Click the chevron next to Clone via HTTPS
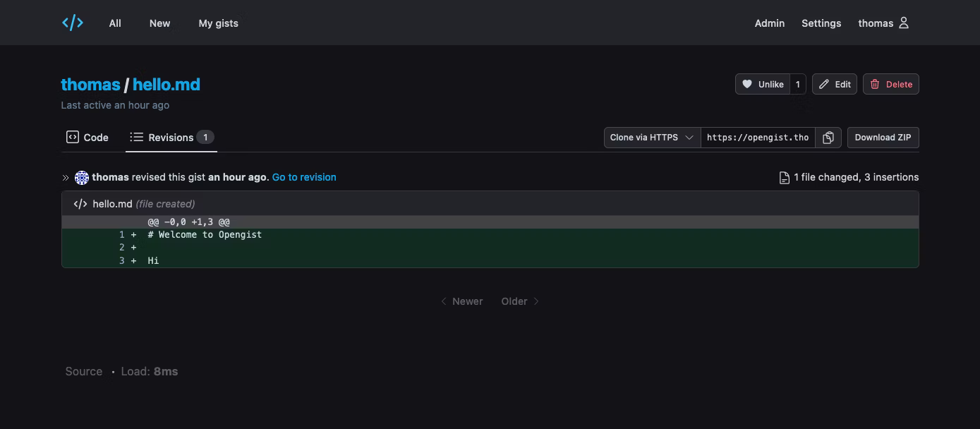This screenshot has width=980, height=429. click(689, 138)
